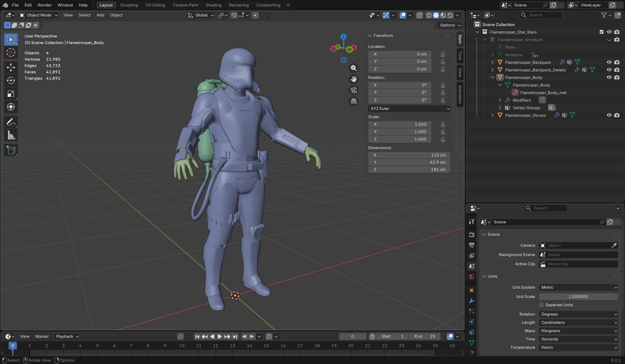Activate the Rotate tool
The width and height of the screenshot is (625, 364).
point(11,81)
